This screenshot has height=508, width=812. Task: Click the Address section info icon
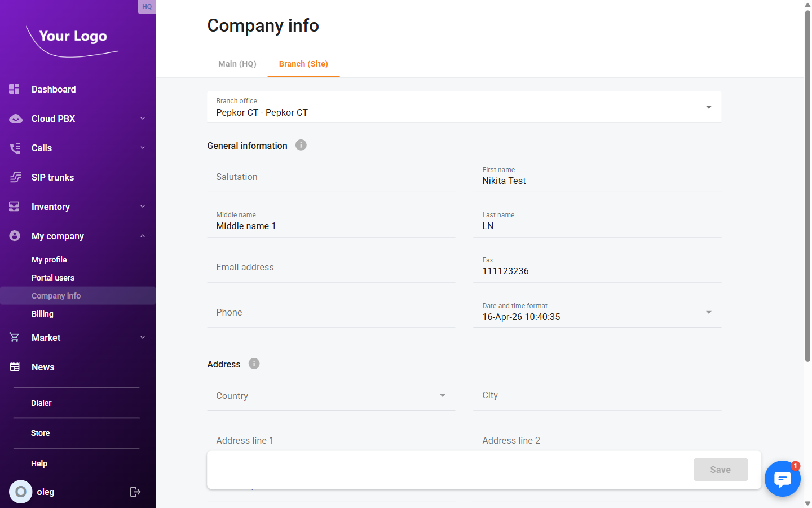[254, 364]
